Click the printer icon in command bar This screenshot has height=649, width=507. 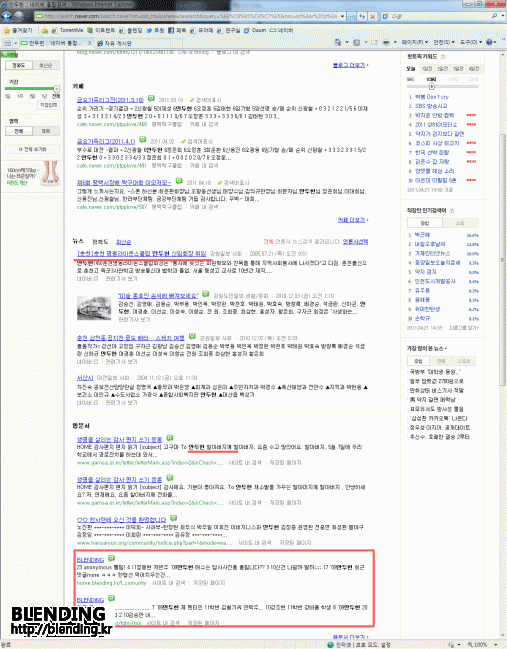386,42
